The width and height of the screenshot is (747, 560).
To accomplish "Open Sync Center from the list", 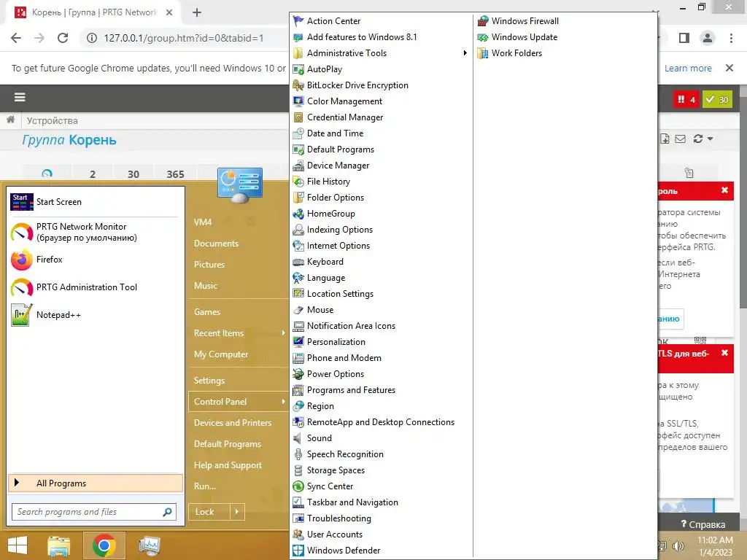I will 323,486.
